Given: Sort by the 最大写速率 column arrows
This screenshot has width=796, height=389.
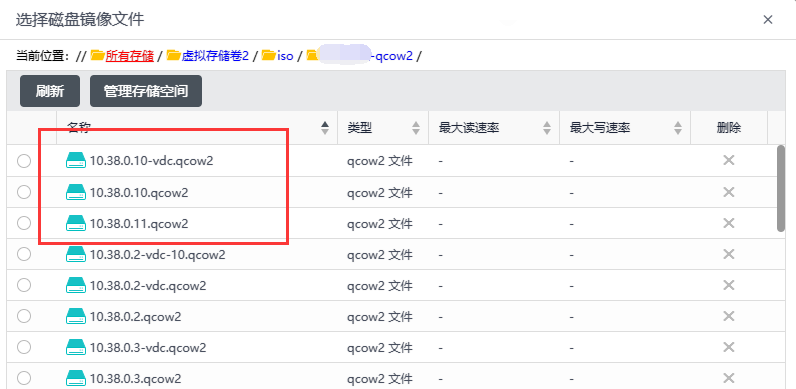Looking at the screenshot, I should [678, 128].
